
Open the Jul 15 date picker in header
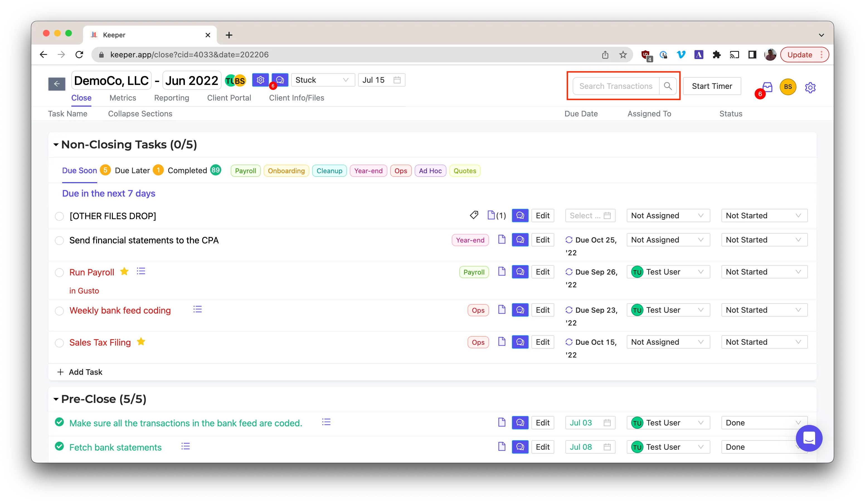pos(381,80)
